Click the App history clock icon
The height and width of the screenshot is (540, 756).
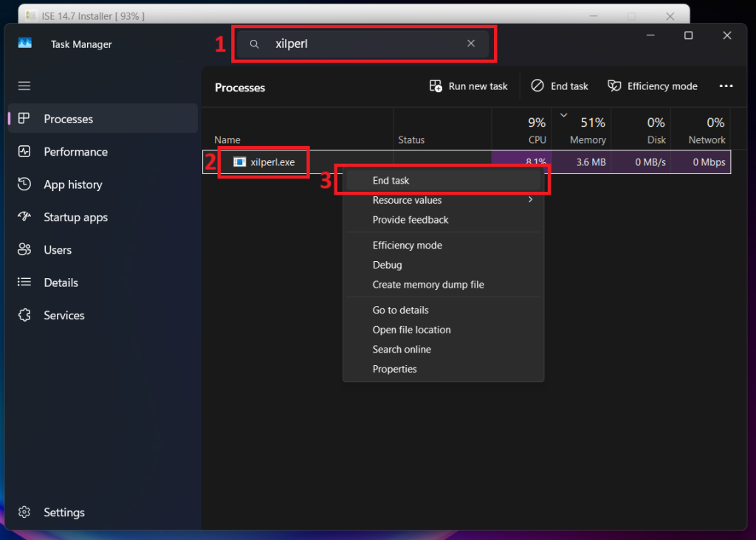[x=24, y=184]
